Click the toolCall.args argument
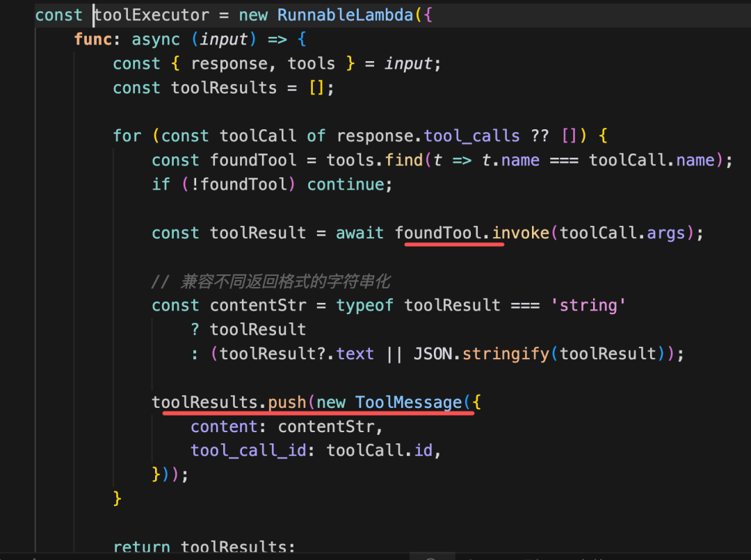The height and width of the screenshot is (560, 751). click(x=622, y=233)
